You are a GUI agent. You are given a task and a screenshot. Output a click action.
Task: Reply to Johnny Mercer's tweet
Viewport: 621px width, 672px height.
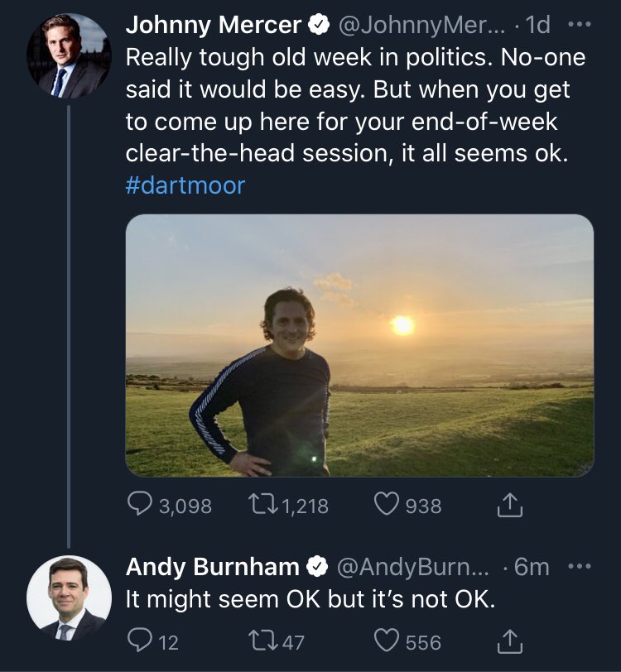pos(139,505)
